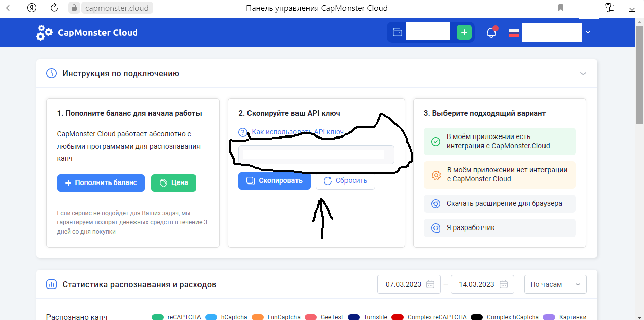The image size is (644, 320).
Task: Click code brackets icon beside Я разработчик
Action: click(x=435, y=228)
